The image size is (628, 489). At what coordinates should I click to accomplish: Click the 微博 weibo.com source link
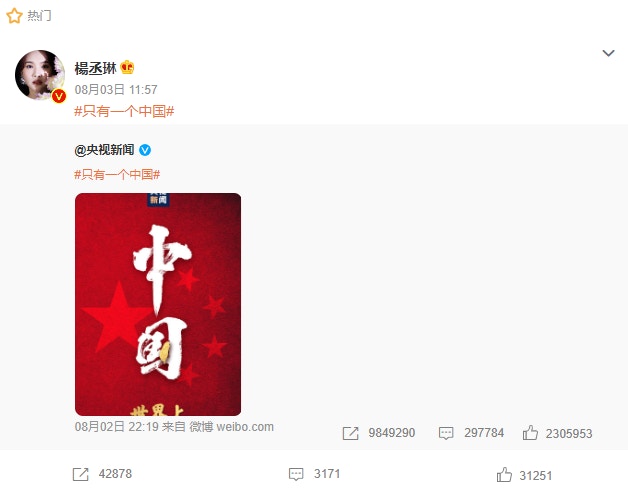231,427
